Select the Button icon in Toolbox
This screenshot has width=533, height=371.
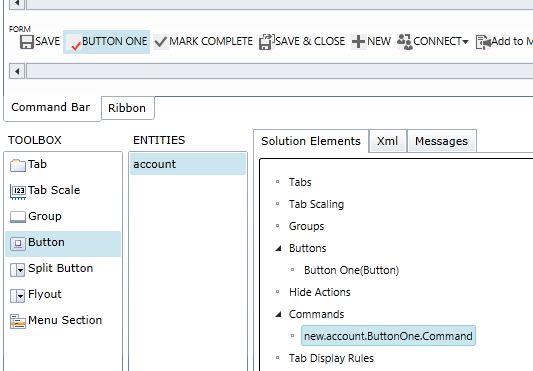click(18, 243)
